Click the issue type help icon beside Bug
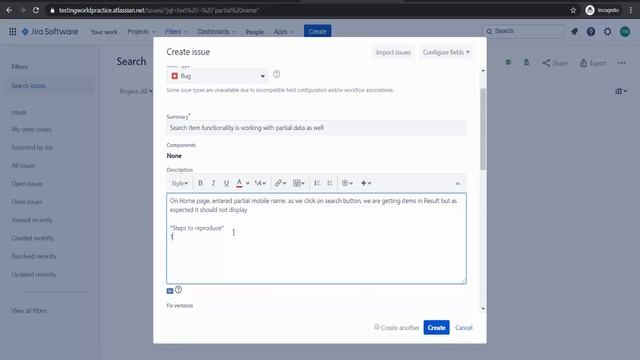 tap(276, 74)
